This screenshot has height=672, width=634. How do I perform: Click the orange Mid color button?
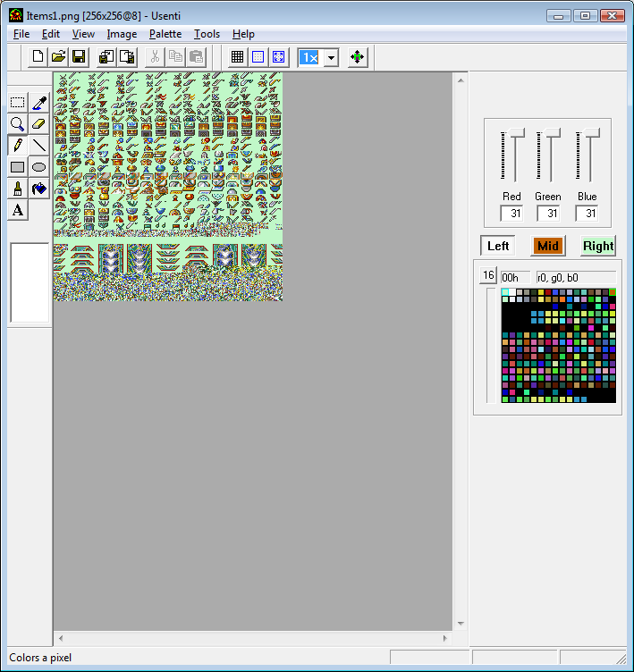tap(548, 246)
